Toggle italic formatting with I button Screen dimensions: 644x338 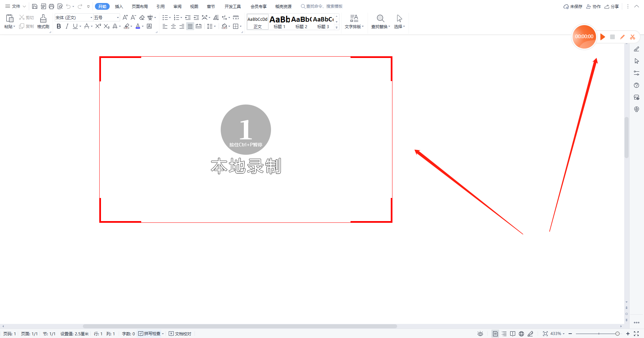coord(67,26)
